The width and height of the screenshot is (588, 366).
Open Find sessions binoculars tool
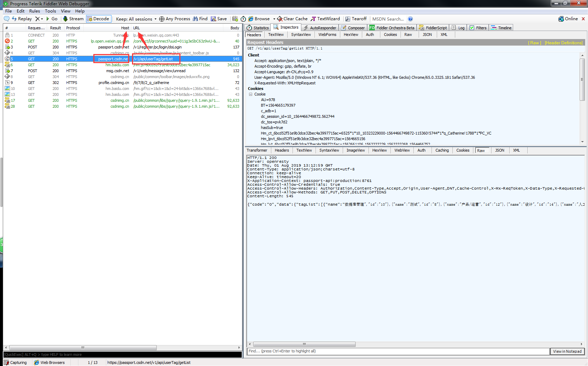coord(200,19)
